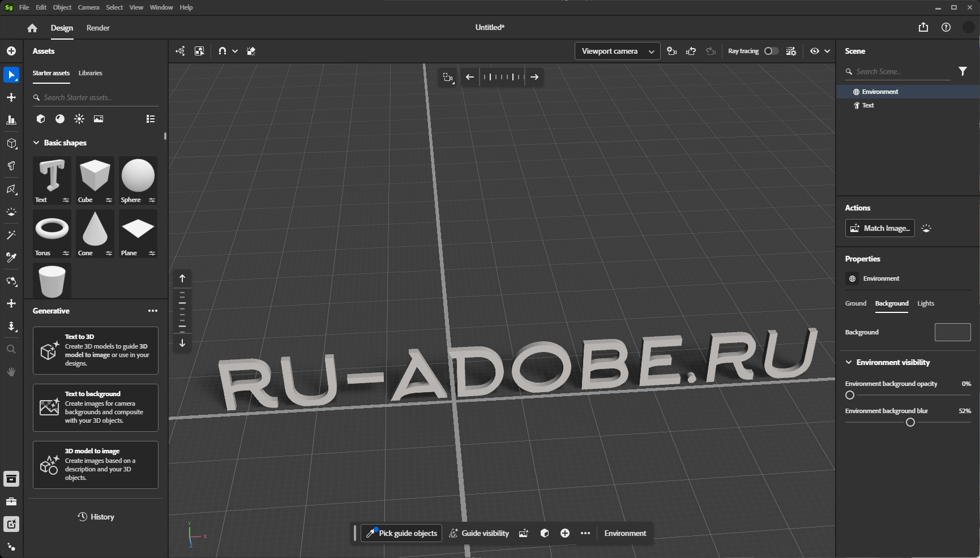Select the Hand pan tool
The height and width of the screenshot is (558, 980).
11,372
